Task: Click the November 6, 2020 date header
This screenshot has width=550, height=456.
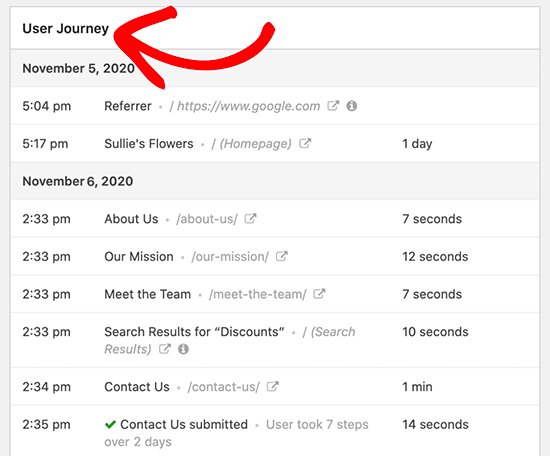Action: [78, 181]
